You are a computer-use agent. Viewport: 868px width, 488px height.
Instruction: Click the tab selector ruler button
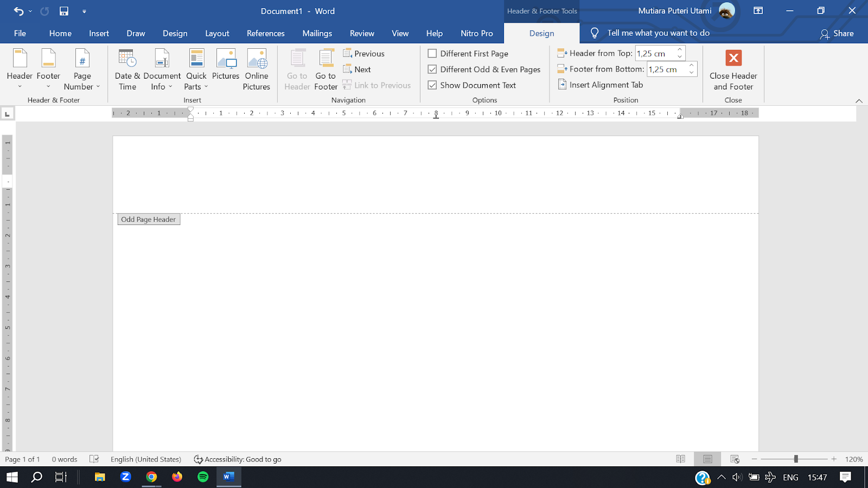[x=7, y=113]
